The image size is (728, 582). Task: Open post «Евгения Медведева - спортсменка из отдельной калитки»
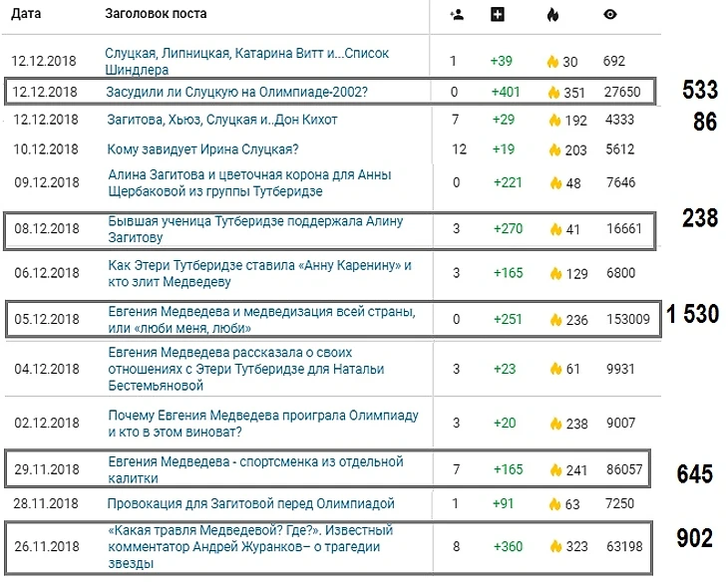[x=255, y=469]
